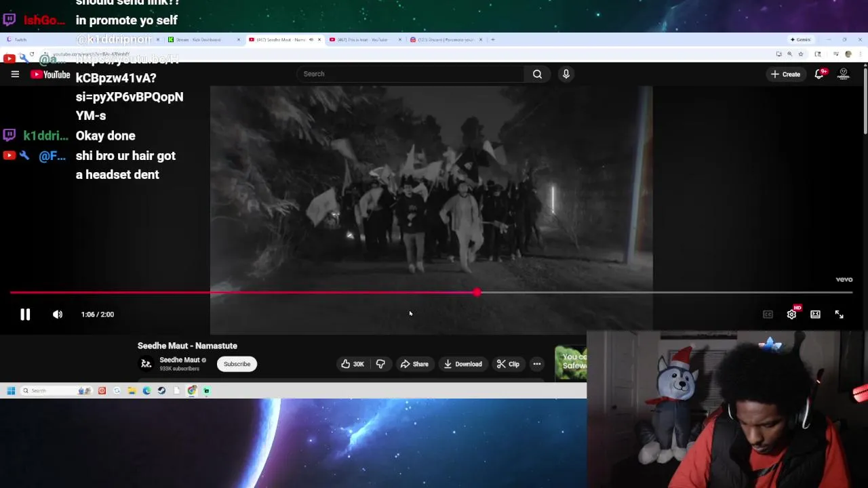Screen dimensions: 868x488
Task: Click the video title Seedhe Maut - Namastute
Action: point(187,346)
